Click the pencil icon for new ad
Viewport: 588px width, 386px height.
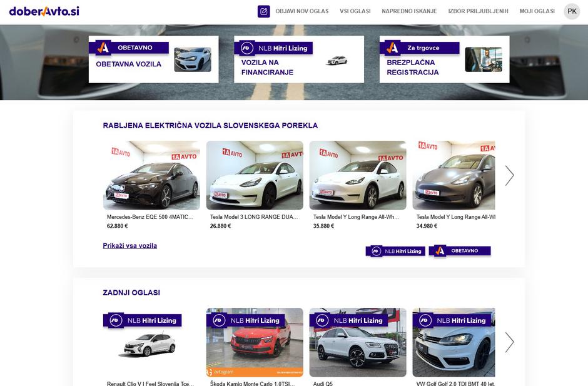(263, 11)
